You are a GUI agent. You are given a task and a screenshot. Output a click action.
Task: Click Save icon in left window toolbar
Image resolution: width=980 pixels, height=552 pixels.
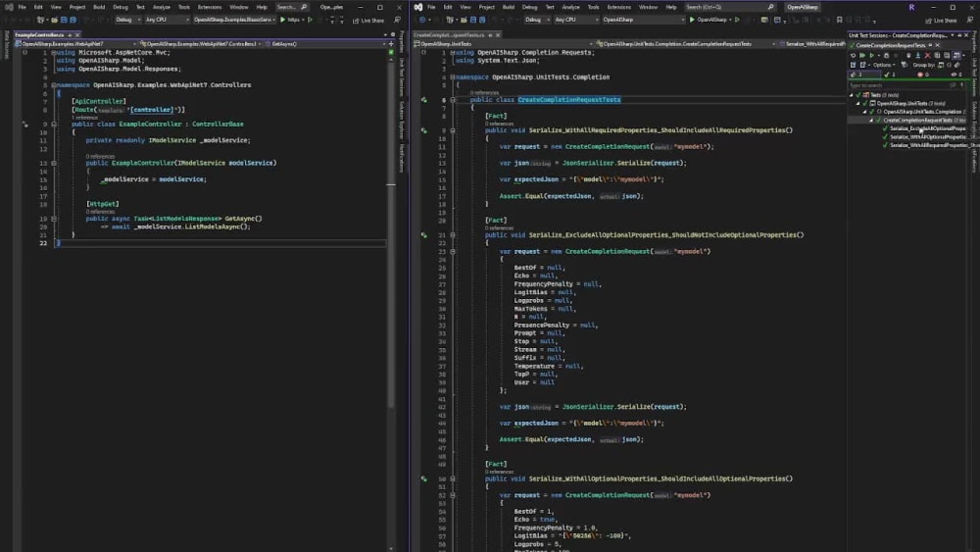pyautogui.click(x=64, y=20)
